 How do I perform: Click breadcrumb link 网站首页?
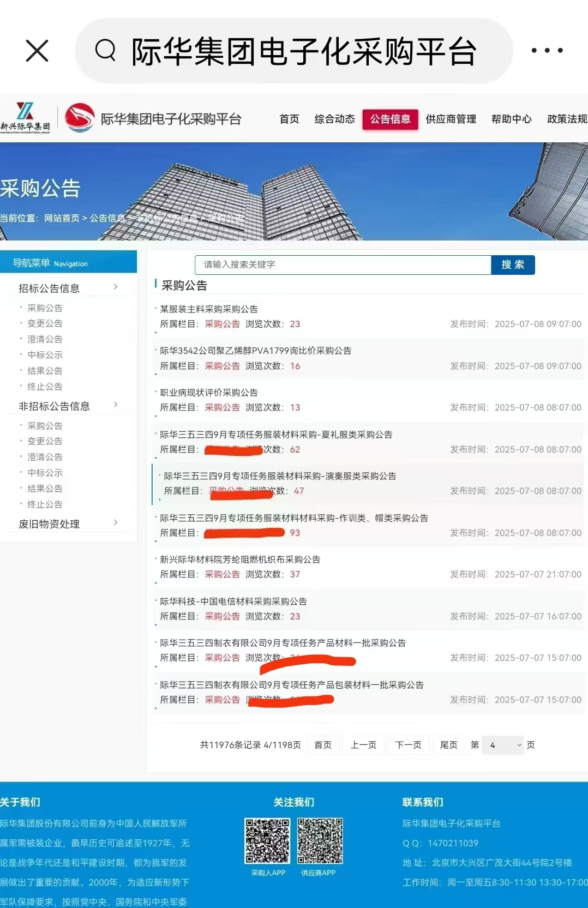pos(62,218)
